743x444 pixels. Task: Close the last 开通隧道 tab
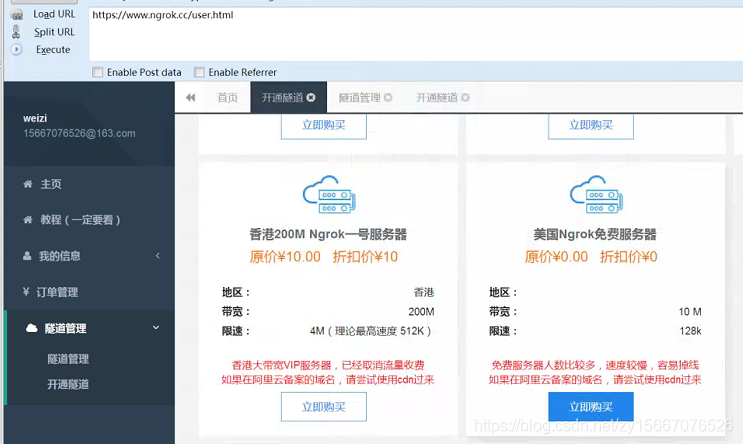(465, 98)
